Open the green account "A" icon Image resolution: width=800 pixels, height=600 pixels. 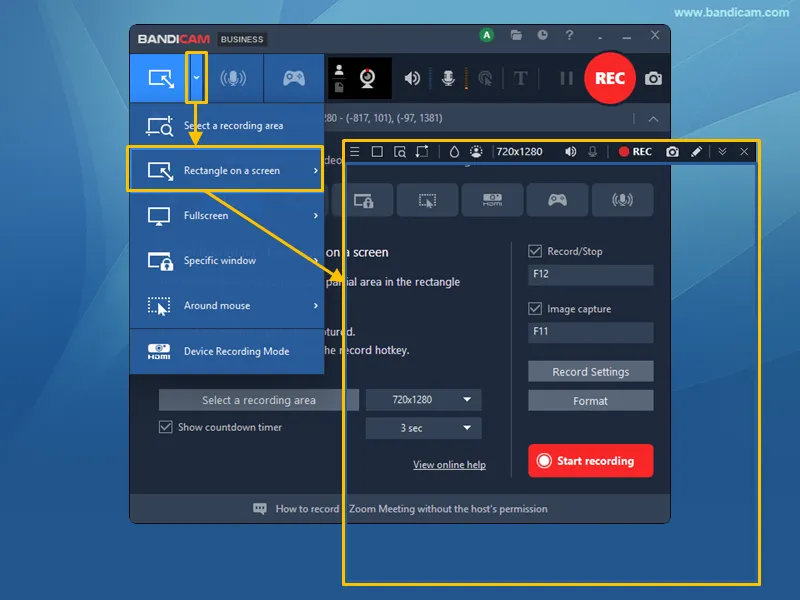point(487,35)
